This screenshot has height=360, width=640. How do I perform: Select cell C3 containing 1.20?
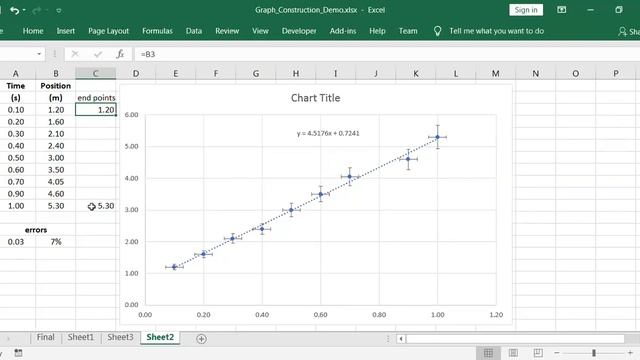96,109
